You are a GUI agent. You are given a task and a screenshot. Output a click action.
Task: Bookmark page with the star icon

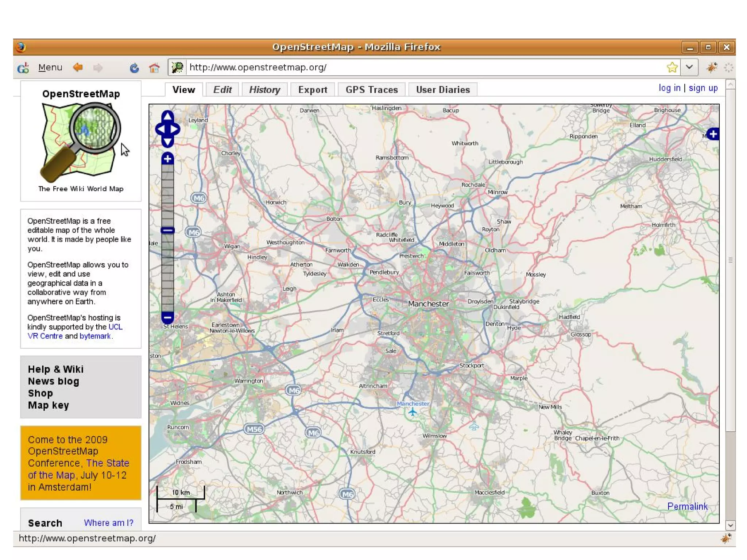672,67
